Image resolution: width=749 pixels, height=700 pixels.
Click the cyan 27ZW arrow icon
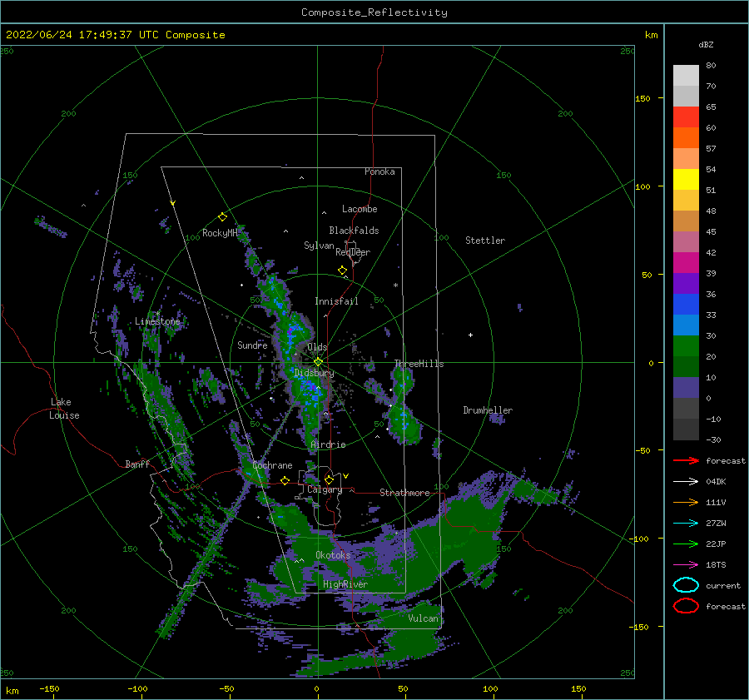point(686,524)
